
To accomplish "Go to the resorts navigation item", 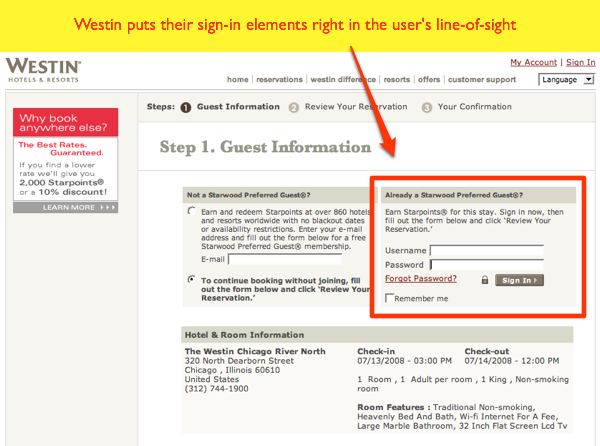I will [x=397, y=80].
